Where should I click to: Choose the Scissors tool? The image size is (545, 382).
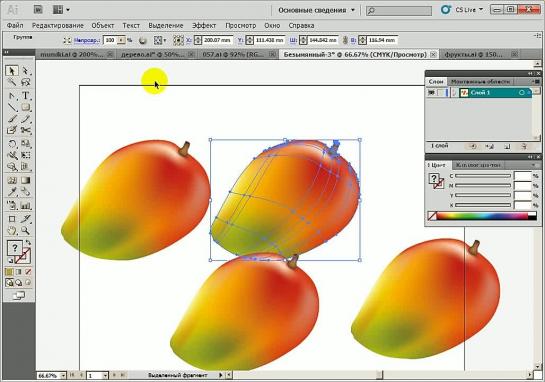coord(25,130)
